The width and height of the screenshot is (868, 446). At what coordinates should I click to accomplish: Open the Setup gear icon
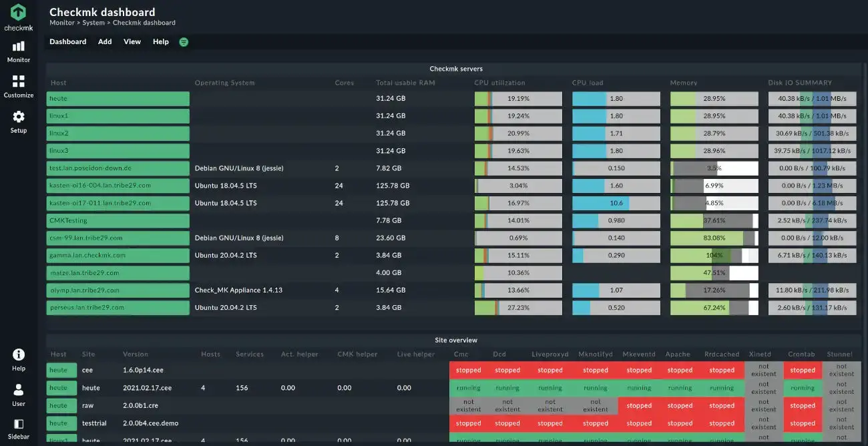(x=18, y=117)
